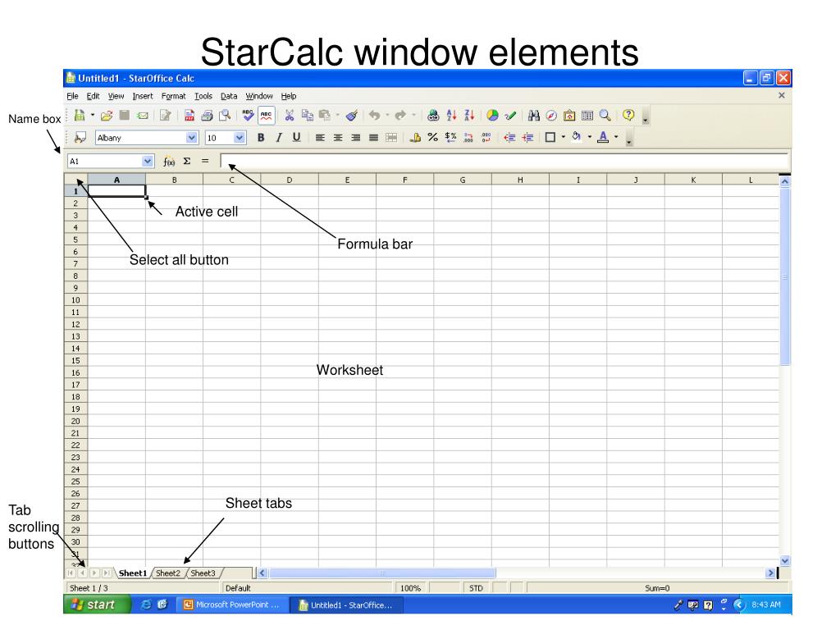Toggle Italic formatting
This screenshot has width=840, height=630.
(x=279, y=138)
